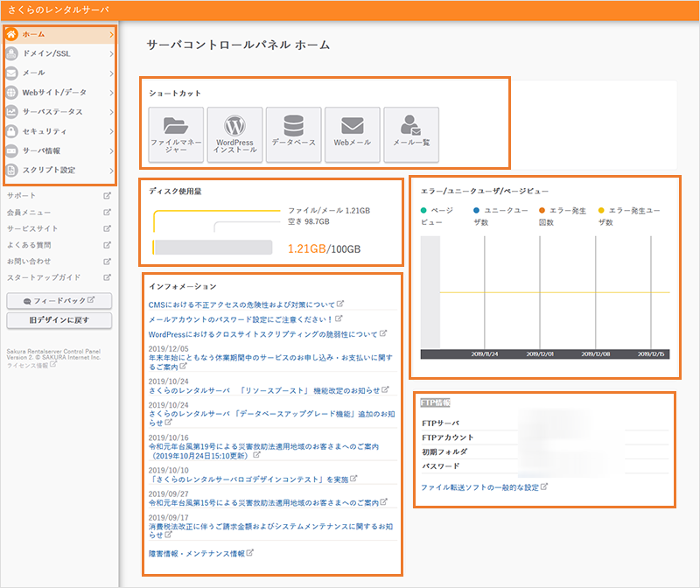Select サーバステータス in the sidebar

click(x=59, y=112)
